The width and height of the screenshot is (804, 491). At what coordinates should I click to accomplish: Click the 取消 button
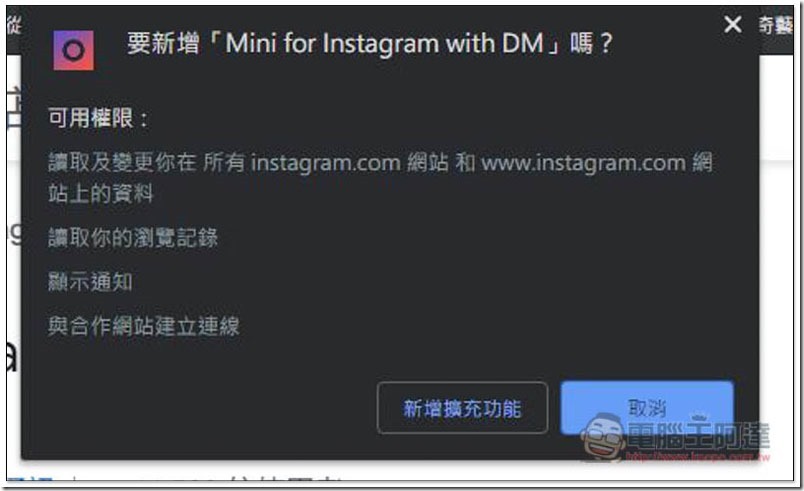[647, 408]
